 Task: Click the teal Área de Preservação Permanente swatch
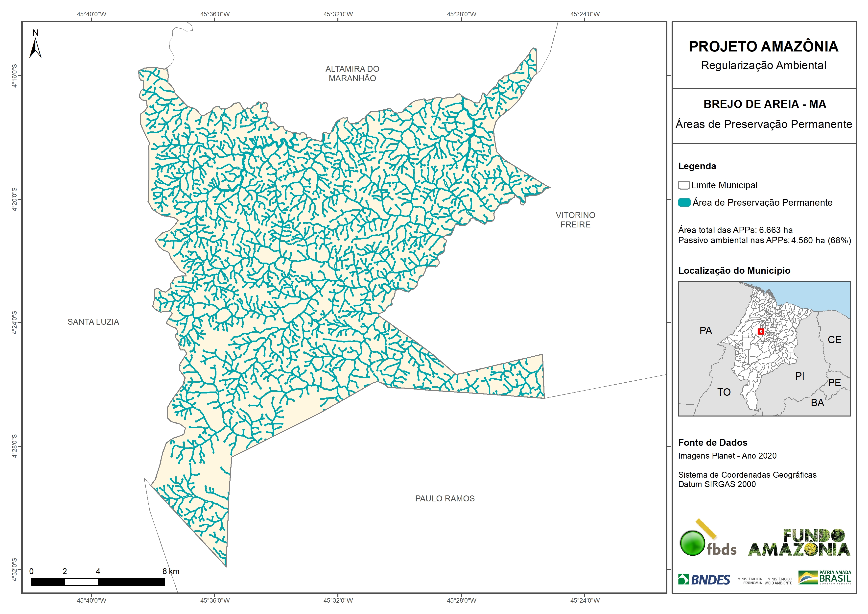[684, 202]
